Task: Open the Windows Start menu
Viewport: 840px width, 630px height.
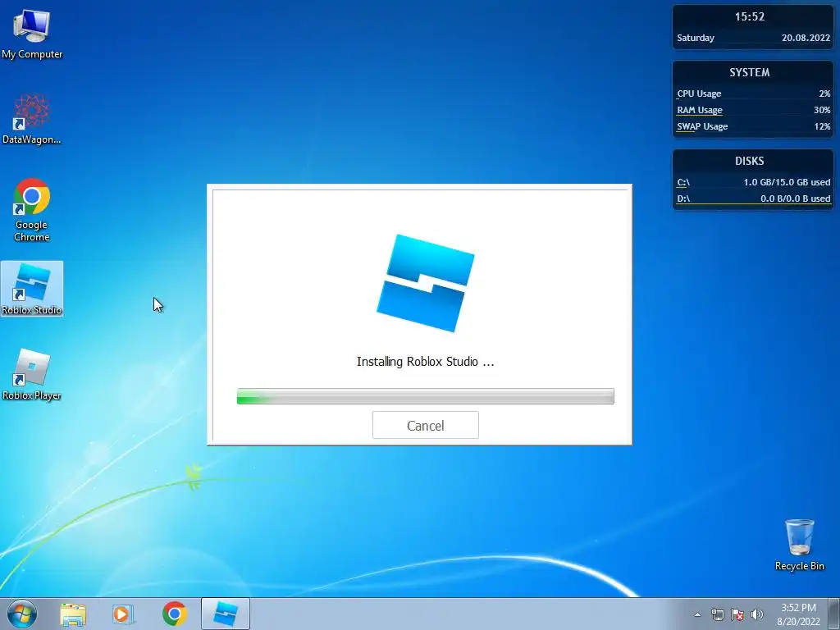Action: tap(22, 614)
